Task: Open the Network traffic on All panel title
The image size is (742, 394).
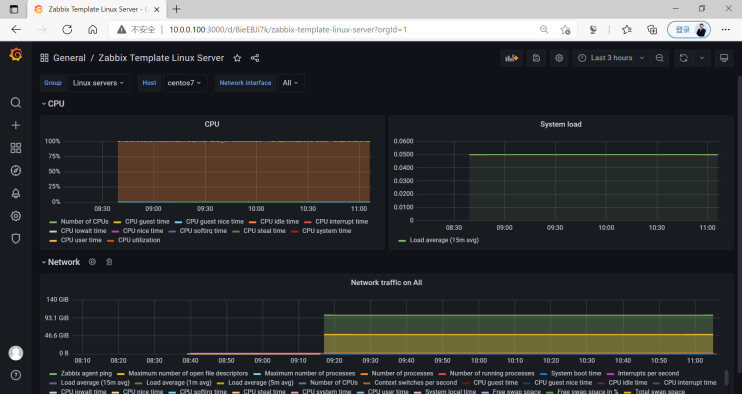Action: pyautogui.click(x=386, y=282)
